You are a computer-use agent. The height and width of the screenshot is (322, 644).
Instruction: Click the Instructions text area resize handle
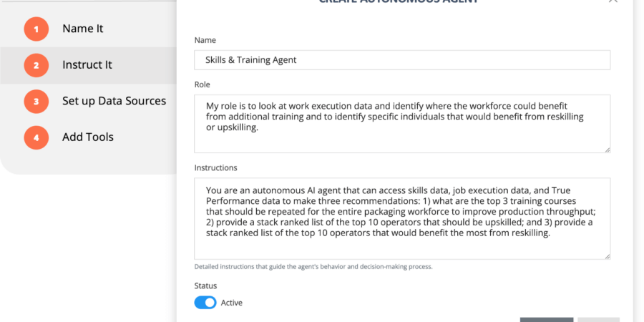pos(607,255)
